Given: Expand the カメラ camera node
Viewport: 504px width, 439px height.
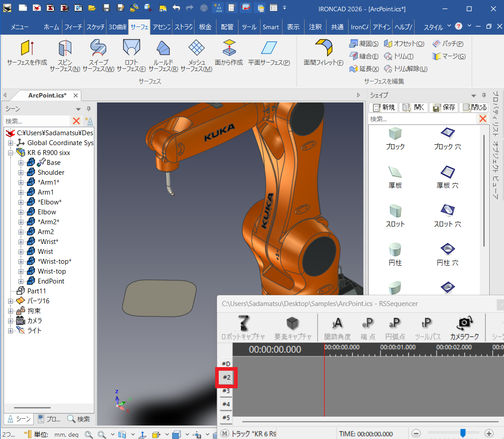Looking at the screenshot, I should point(11,321).
